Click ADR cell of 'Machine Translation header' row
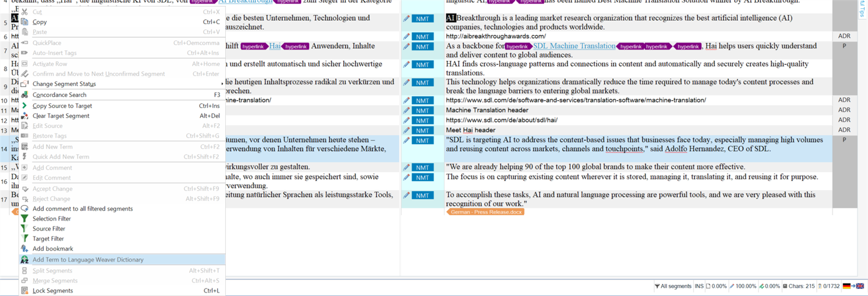This screenshot has width=868, height=296. coord(844,110)
